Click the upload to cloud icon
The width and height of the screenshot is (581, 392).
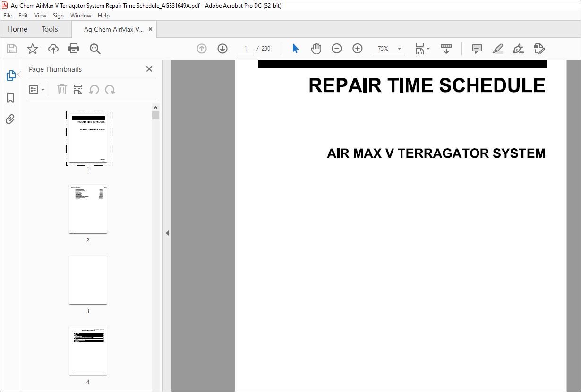pos(53,49)
